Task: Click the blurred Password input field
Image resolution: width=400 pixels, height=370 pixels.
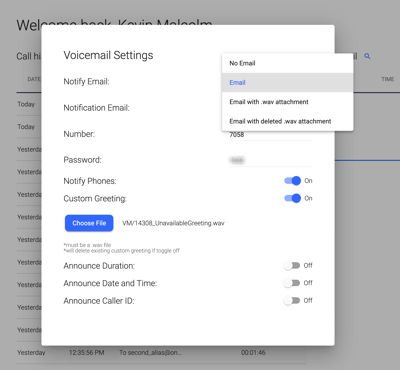Action: point(271,160)
